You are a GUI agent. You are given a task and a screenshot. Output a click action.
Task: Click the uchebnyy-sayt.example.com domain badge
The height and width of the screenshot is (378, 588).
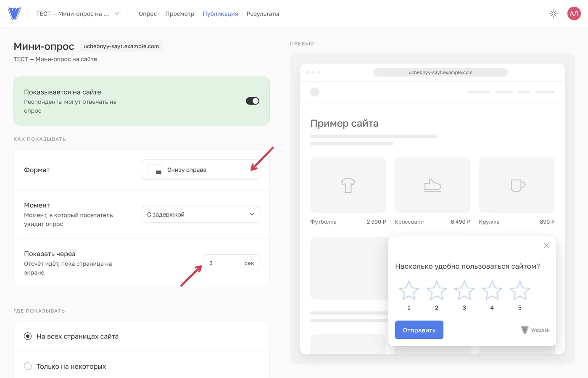pos(121,46)
